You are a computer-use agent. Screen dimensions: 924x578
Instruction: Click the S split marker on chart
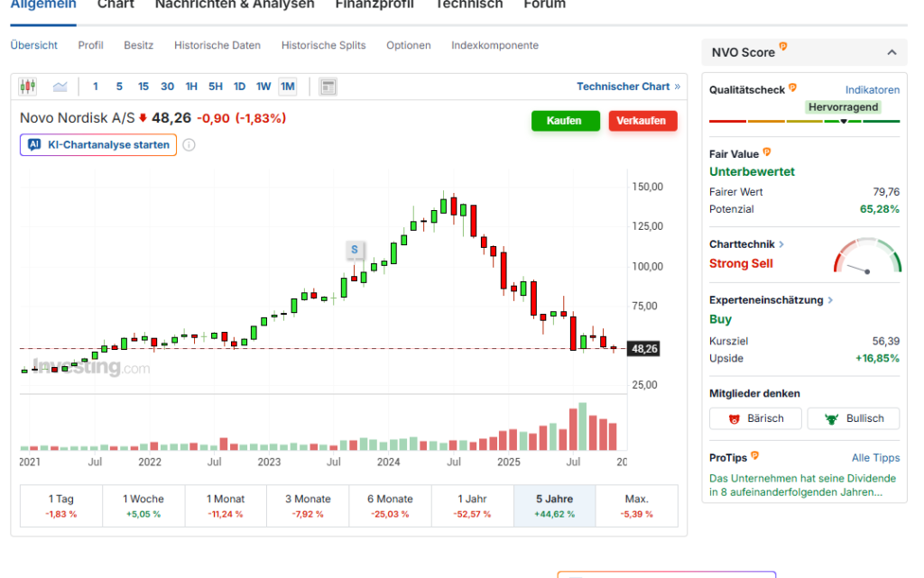click(x=355, y=250)
